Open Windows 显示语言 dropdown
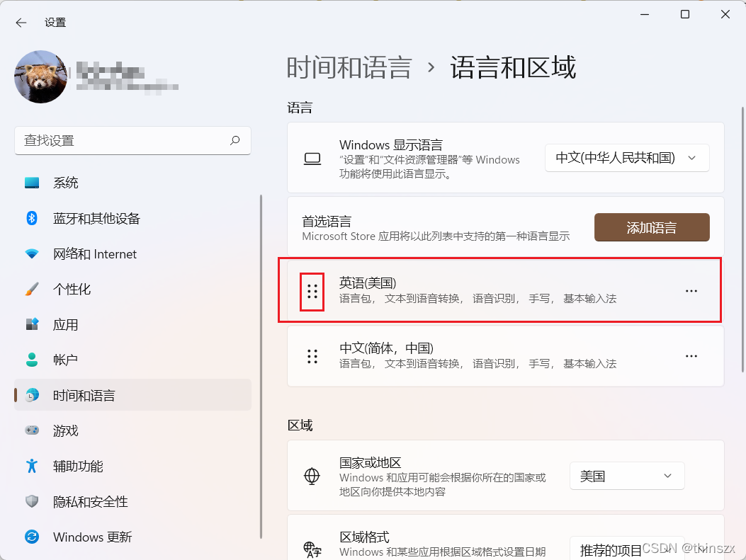Screen dimensions: 746x560 (627, 158)
